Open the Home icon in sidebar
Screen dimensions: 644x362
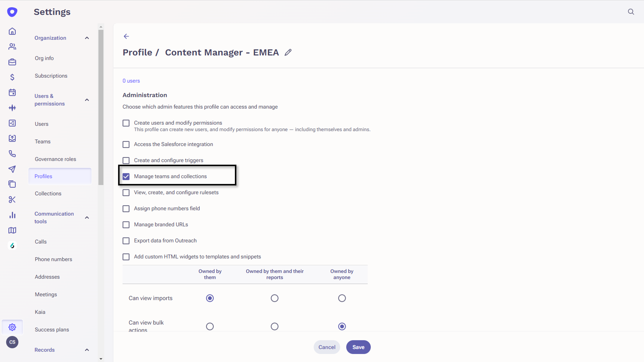tap(12, 31)
